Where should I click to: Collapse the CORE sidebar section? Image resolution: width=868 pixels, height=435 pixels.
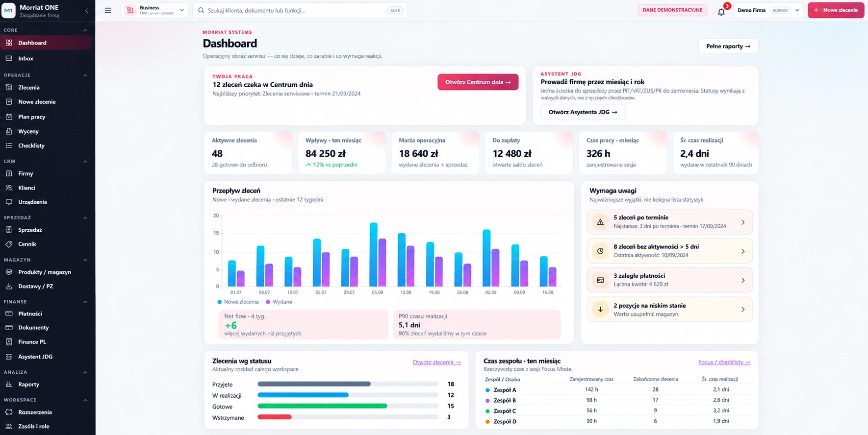tap(85, 30)
